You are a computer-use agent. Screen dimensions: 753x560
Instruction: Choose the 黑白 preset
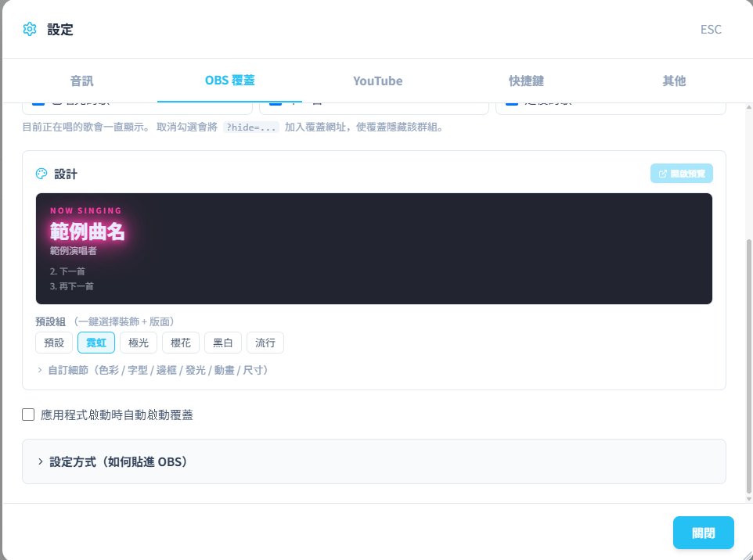pos(223,343)
